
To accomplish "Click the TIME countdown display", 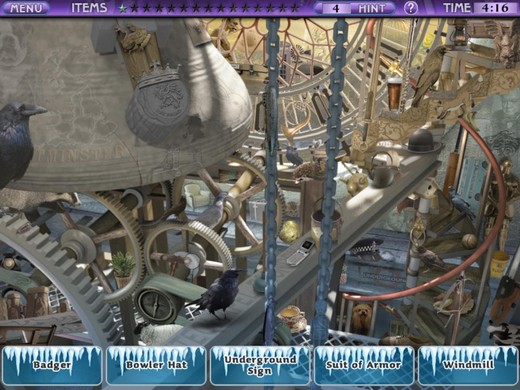I will click(x=496, y=8).
